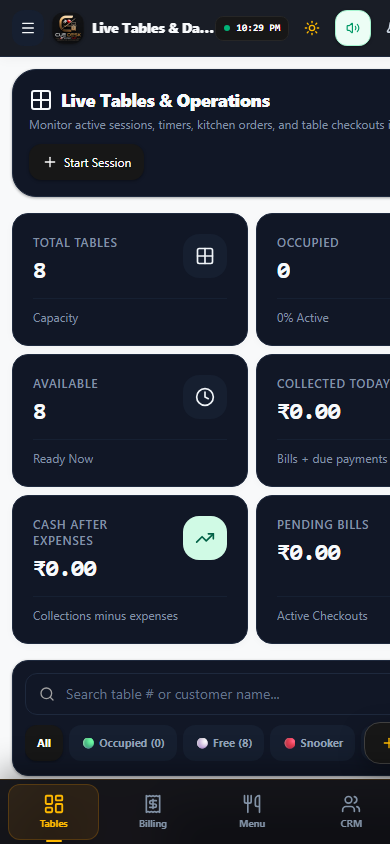Click the search magnifier icon
The height and width of the screenshot is (844, 390).
pos(47,694)
